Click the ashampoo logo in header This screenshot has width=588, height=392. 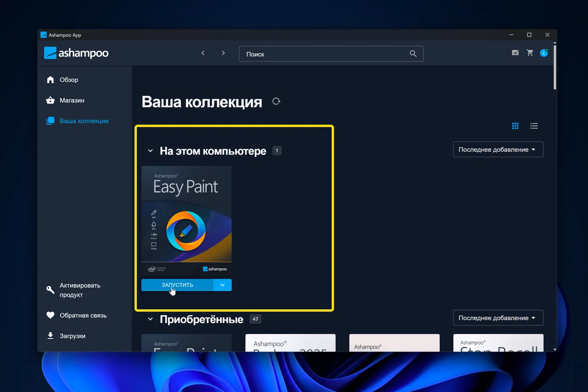point(76,53)
